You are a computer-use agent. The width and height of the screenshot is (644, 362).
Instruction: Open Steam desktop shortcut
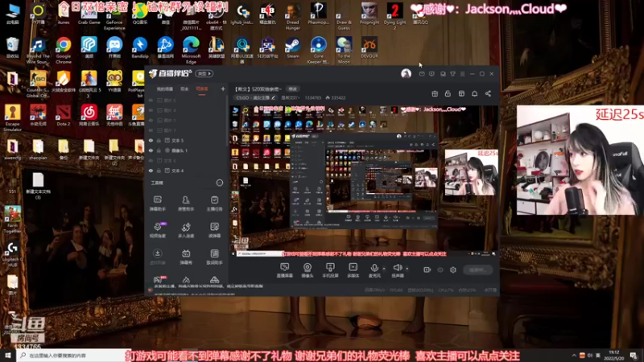[293, 47]
